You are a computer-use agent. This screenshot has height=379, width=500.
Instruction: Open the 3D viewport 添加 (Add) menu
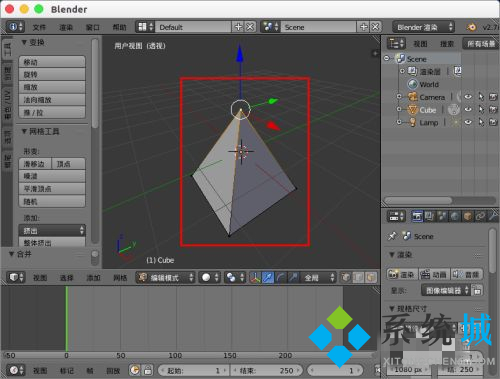[93, 278]
